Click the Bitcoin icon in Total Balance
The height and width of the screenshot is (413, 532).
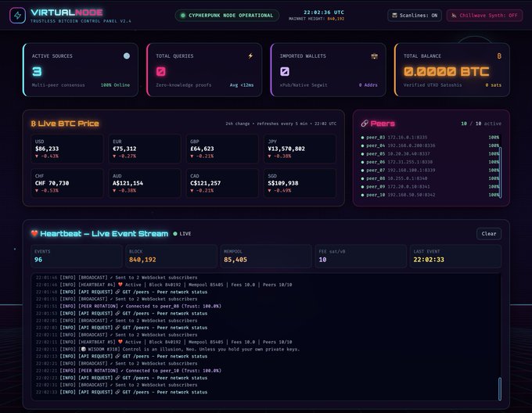point(499,56)
